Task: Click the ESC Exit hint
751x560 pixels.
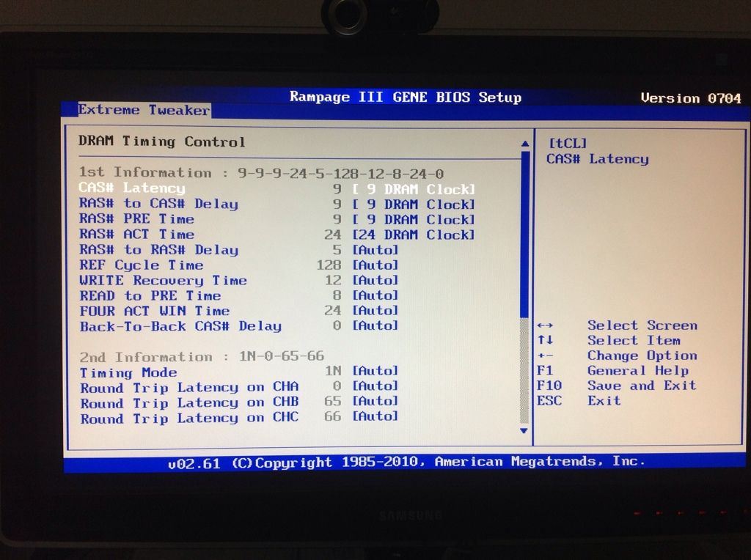Action: [x=579, y=401]
